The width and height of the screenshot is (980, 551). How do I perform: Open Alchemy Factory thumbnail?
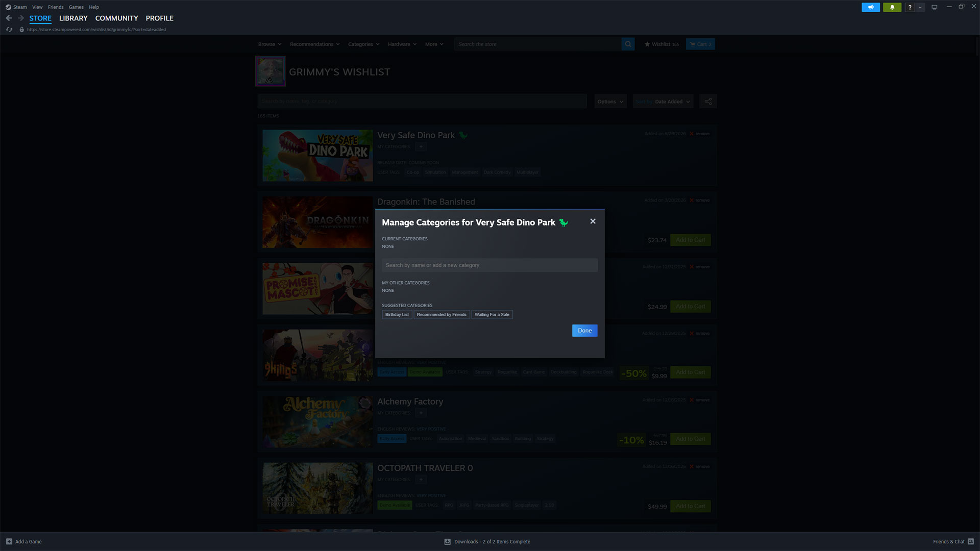[x=317, y=422]
